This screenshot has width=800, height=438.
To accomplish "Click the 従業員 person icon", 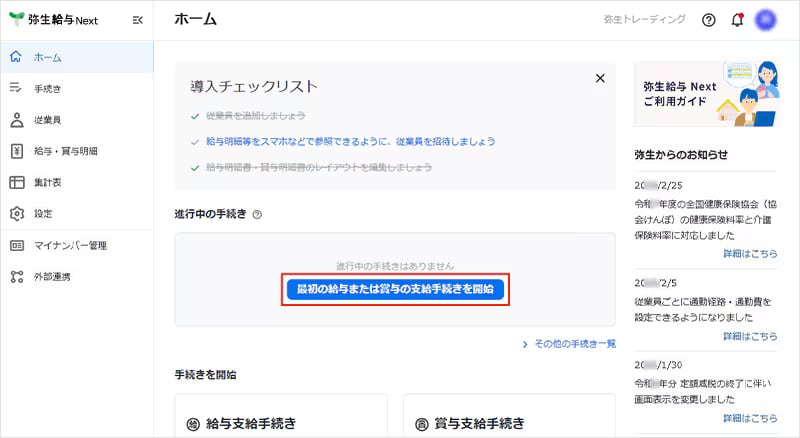I will (x=16, y=120).
